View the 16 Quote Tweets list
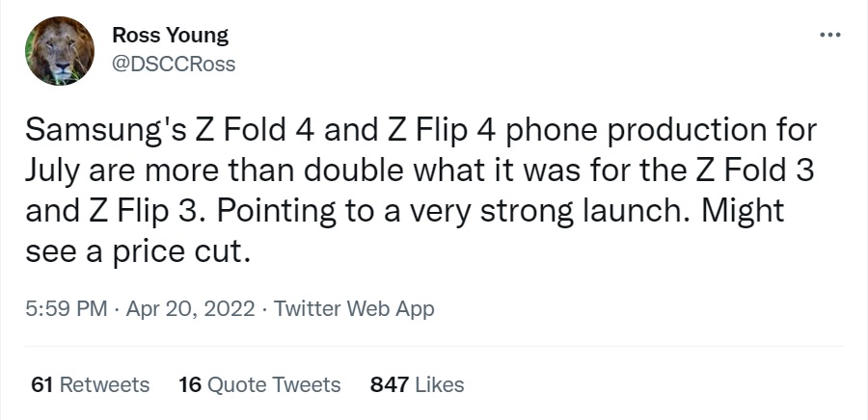The height and width of the screenshot is (420, 868). point(259,384)
